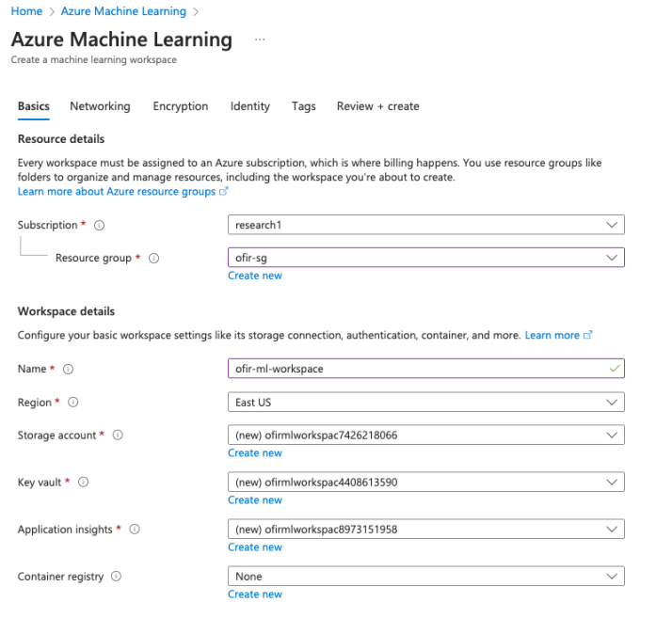Click Azure Machine Learning breadcrumb link

pyautogui.click(x=123, y=11)
